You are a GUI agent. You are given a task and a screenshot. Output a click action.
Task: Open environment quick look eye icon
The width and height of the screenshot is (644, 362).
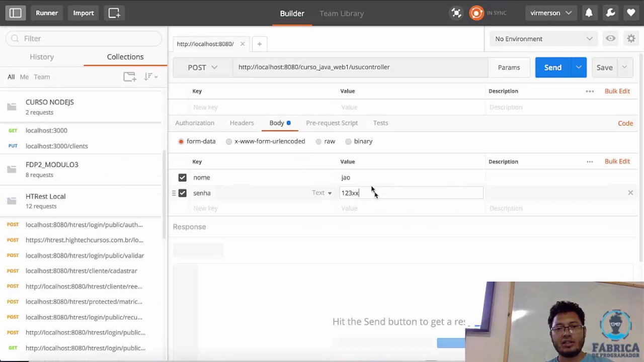[610, 39]
